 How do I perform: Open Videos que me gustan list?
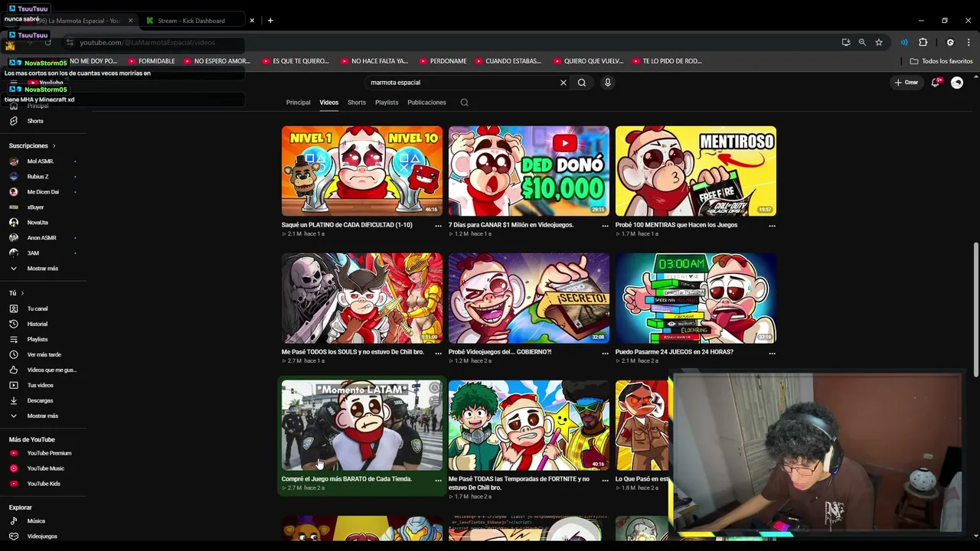click(x=52, y=370)
